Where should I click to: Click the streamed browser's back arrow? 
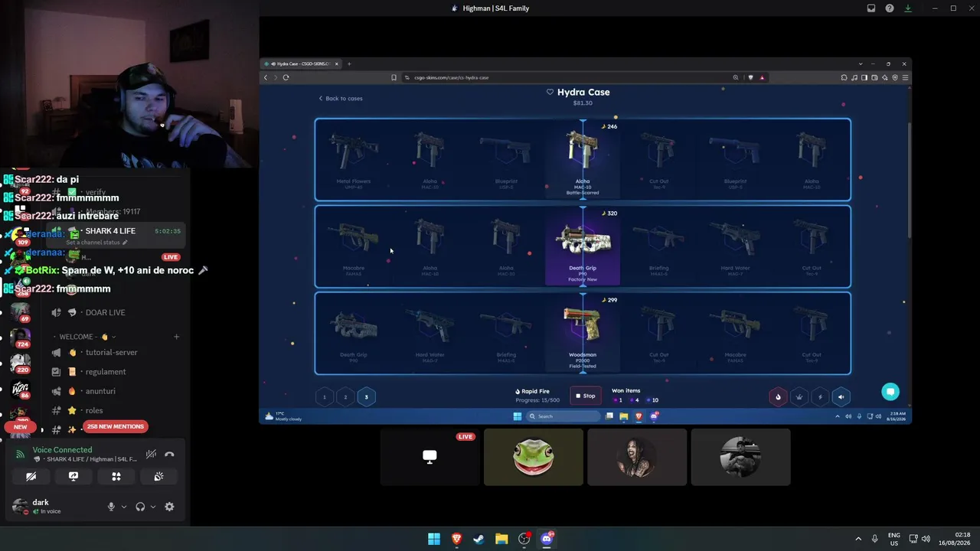266,77
